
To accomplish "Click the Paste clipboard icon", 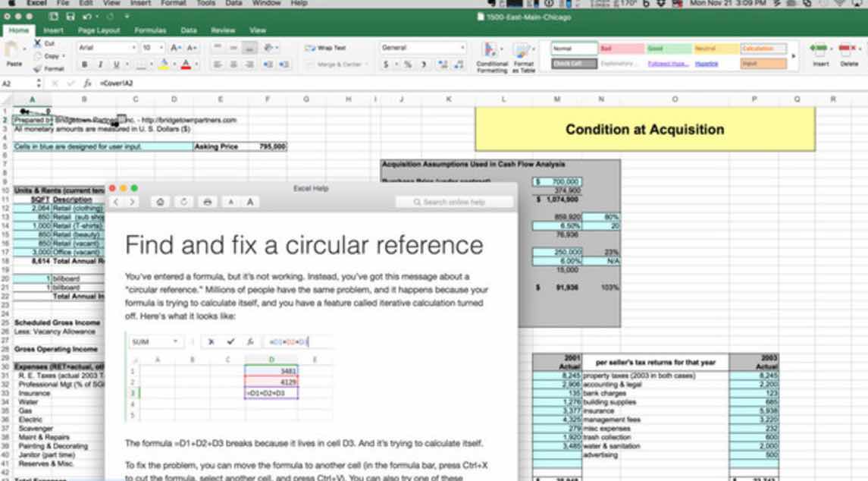I will [11, 50].
